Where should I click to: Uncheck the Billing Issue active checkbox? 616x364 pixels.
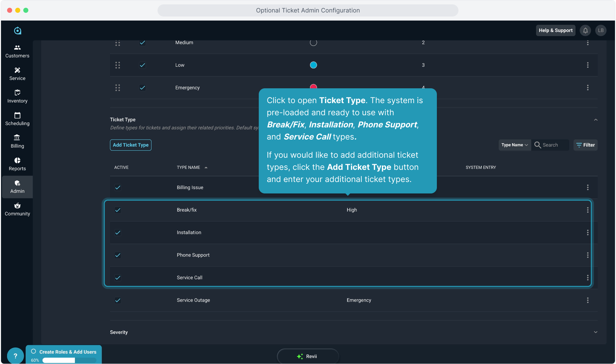118,187
